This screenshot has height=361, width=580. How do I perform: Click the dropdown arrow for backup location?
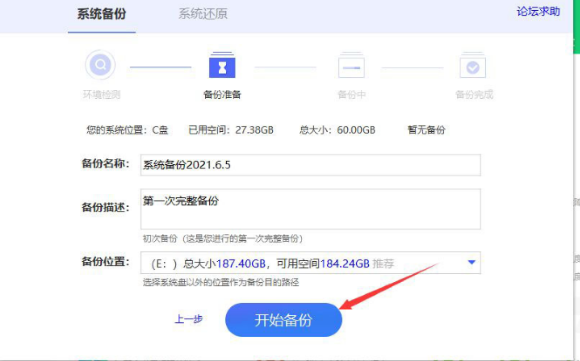click(471, 262)
